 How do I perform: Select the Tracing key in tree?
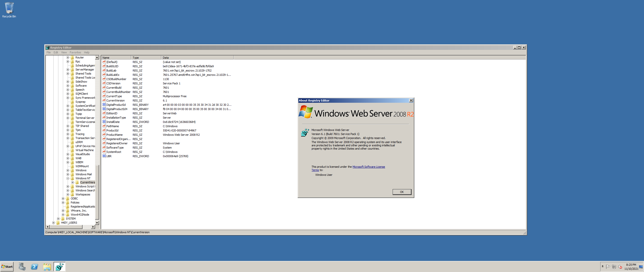[80, 134]
